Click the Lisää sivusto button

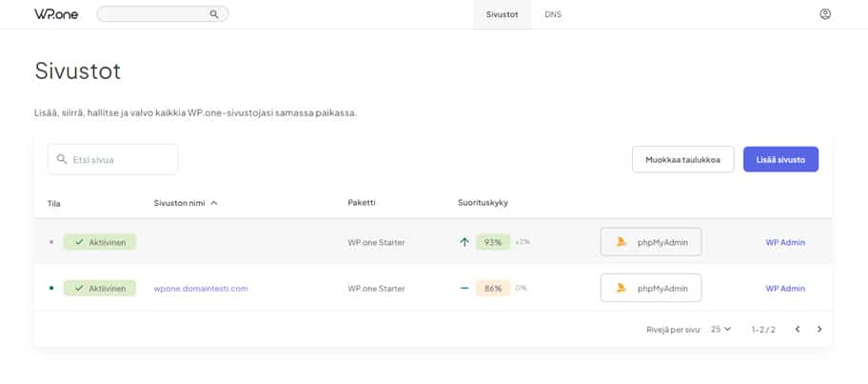tap(780, 159)
